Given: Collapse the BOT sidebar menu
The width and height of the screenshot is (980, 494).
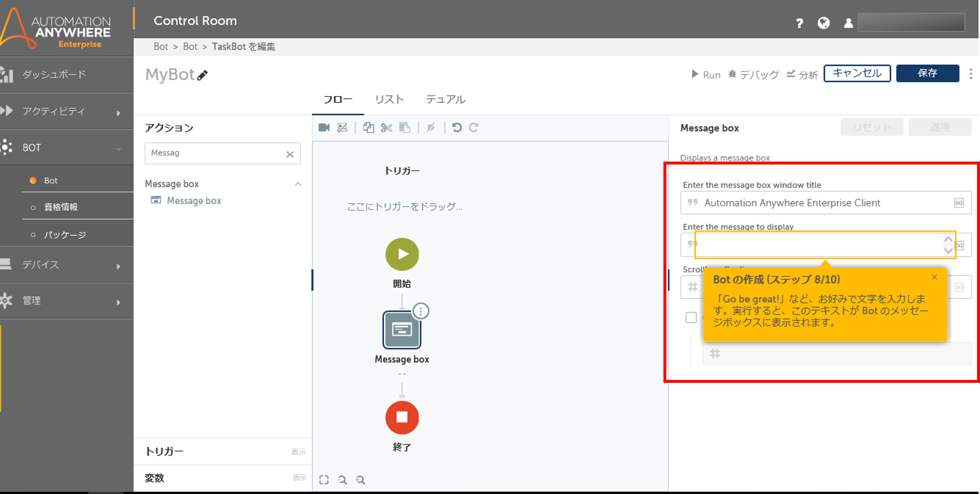Looking at the screenshot, I should coord(67,148).
